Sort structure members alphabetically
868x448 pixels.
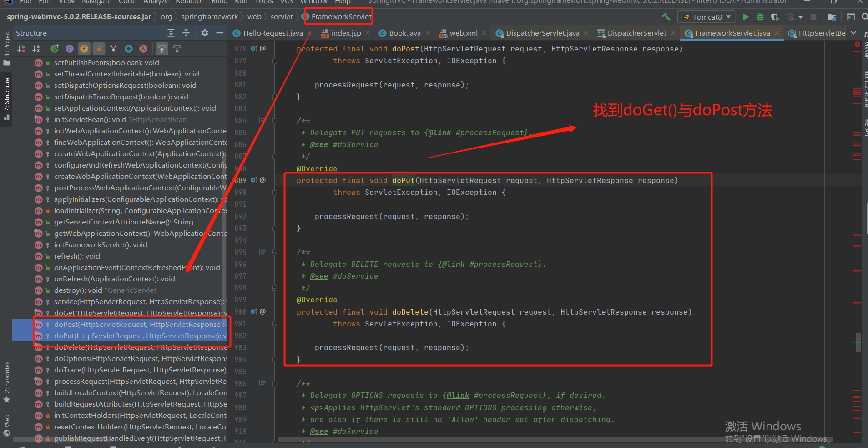coord(36,48)
